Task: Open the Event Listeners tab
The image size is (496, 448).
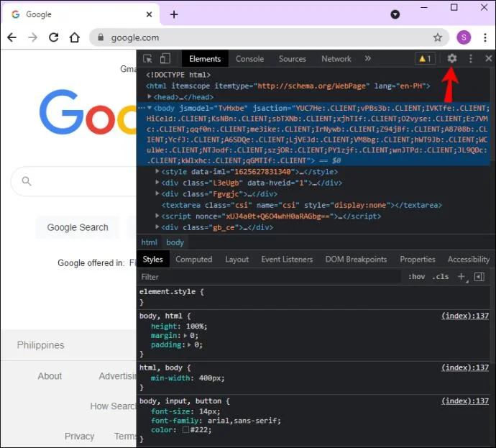Action: point(287,260)
